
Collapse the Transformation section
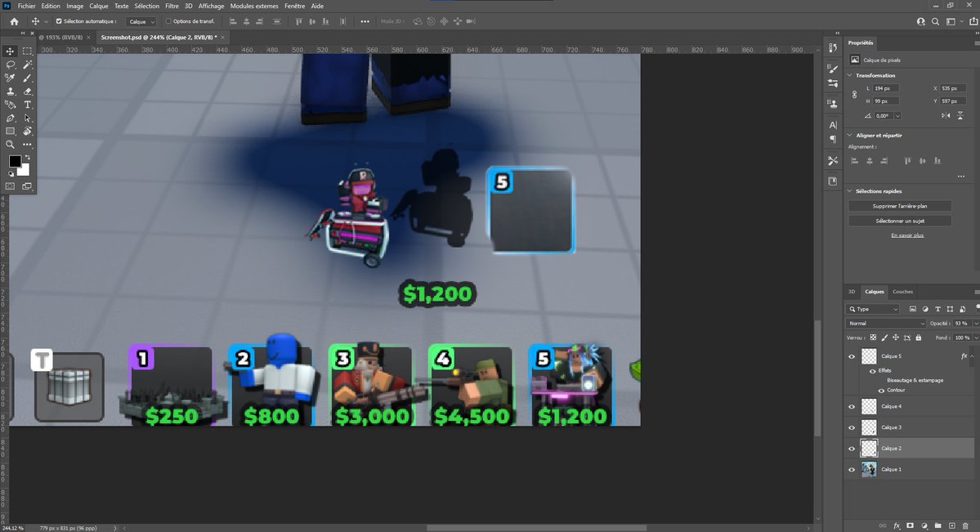click(850, 76)
